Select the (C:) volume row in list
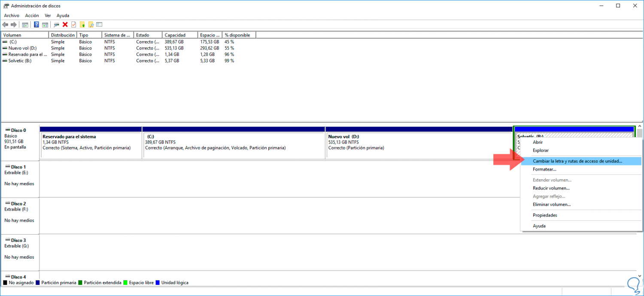The width and height of the screenshot is (644, 296). tap(129, 42)
